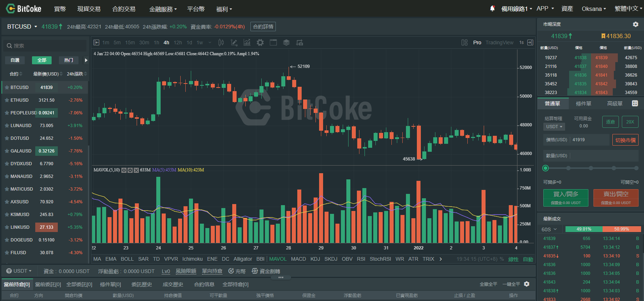Open the USDT settlement currency dropdown

click(x=554, y=126)
